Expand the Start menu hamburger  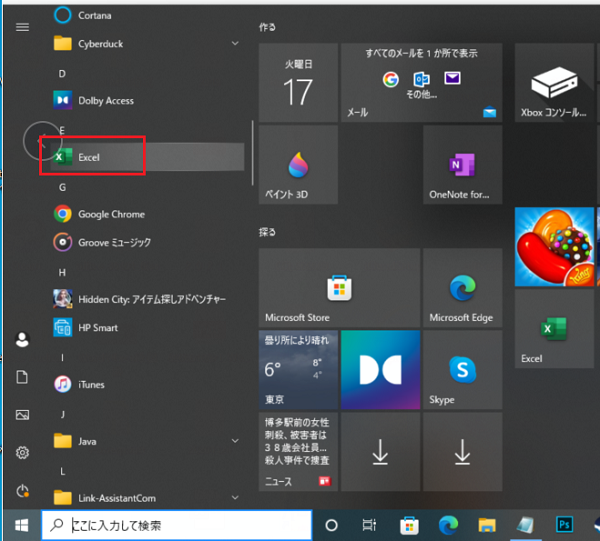point(22,27)
